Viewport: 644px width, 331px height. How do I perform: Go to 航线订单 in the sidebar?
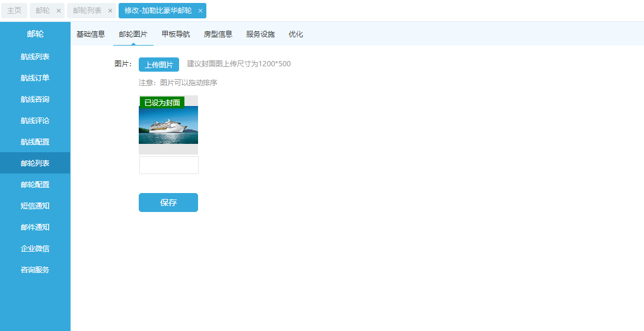click(35, 78)
